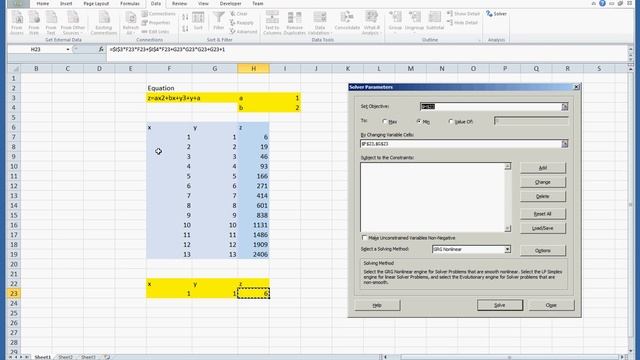Open the Review ribbon tab
Image resolution: width=640 pixels, height=360 pixels.
[179, 4]
